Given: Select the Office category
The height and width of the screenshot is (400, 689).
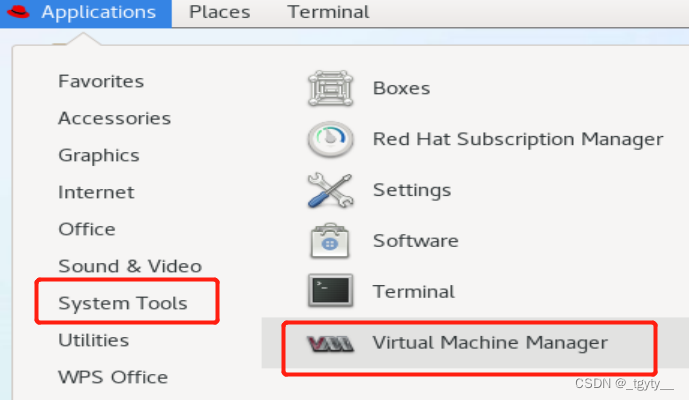Looking at the screenshot, I should coord(87,229).
